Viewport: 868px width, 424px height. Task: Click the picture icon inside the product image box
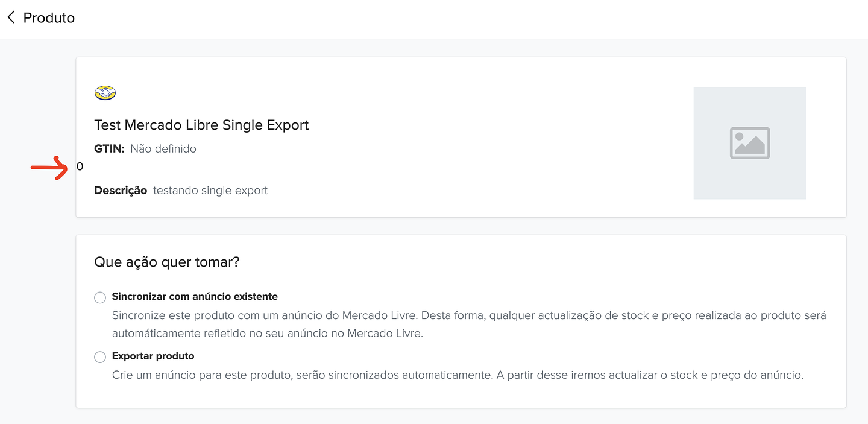click(x=749, y=143)
